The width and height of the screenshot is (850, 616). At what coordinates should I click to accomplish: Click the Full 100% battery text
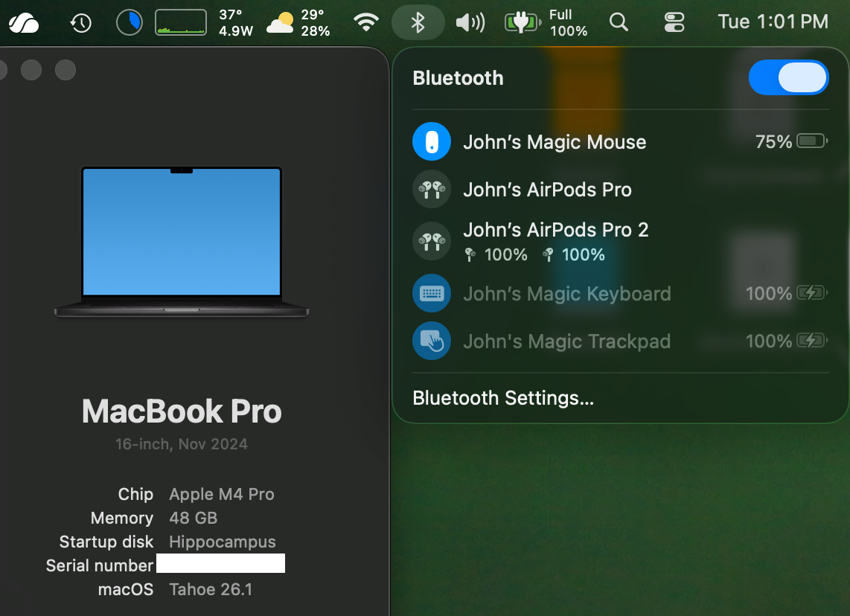pos(568,23)
